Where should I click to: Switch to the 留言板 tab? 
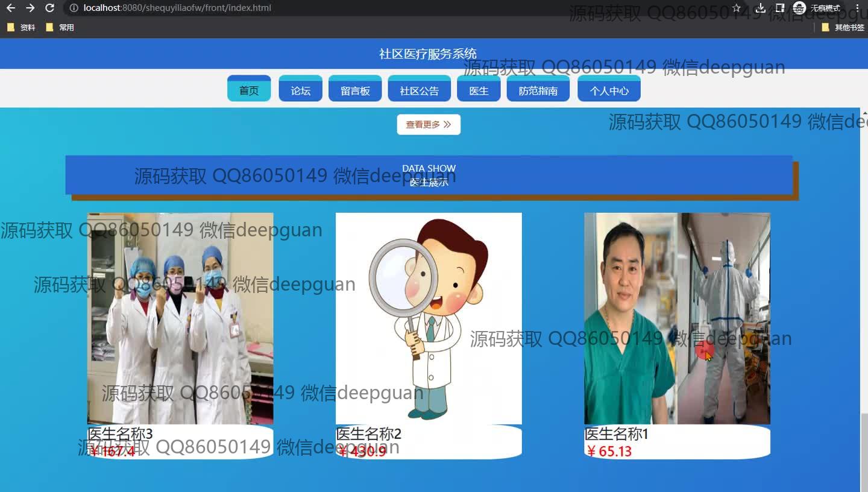[x=355, y=90]
